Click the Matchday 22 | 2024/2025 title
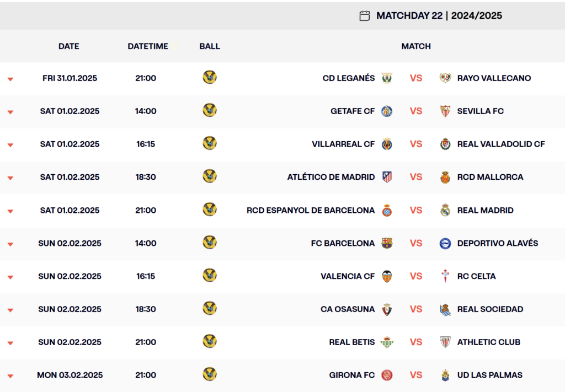565x392 pixels. point(439,15)
